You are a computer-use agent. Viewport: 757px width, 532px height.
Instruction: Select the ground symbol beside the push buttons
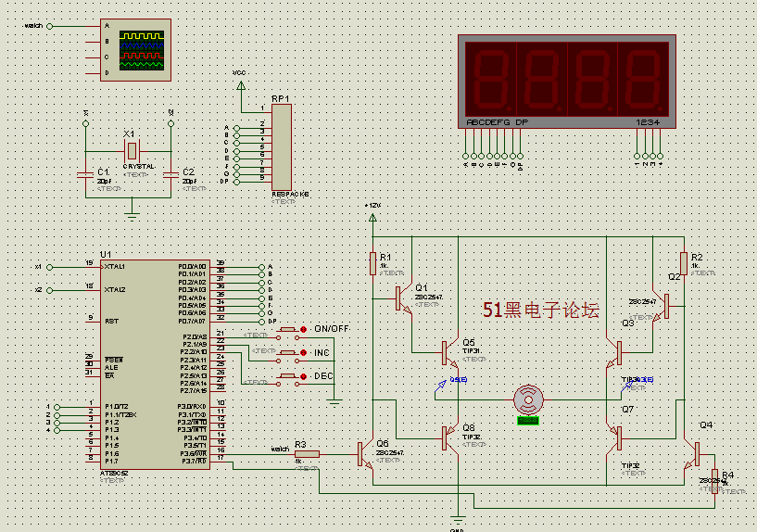point(334,401)
